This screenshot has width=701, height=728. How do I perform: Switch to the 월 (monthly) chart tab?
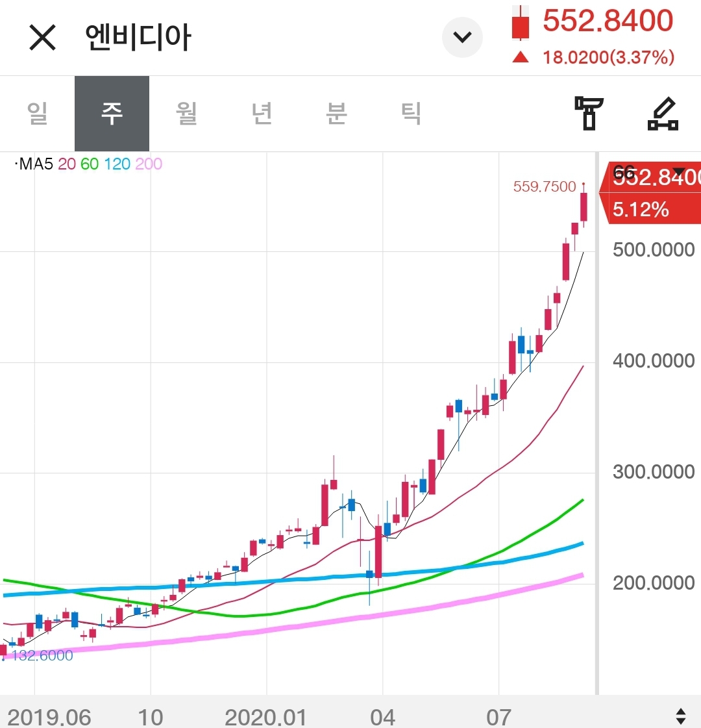186,113
